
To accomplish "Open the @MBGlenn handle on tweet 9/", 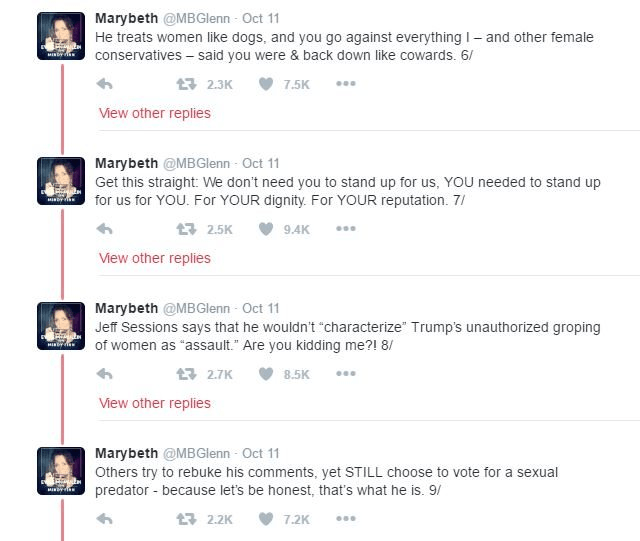I will pyautogui.click(x=196, y=453).
